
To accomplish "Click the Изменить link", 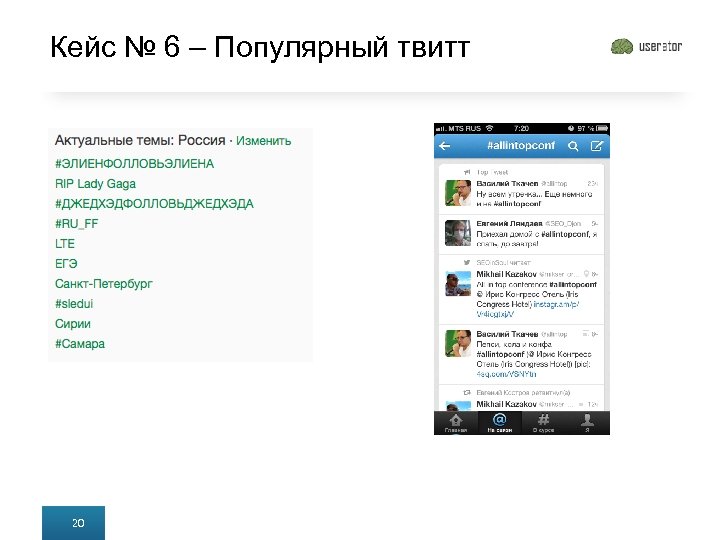I will [264, 141].
